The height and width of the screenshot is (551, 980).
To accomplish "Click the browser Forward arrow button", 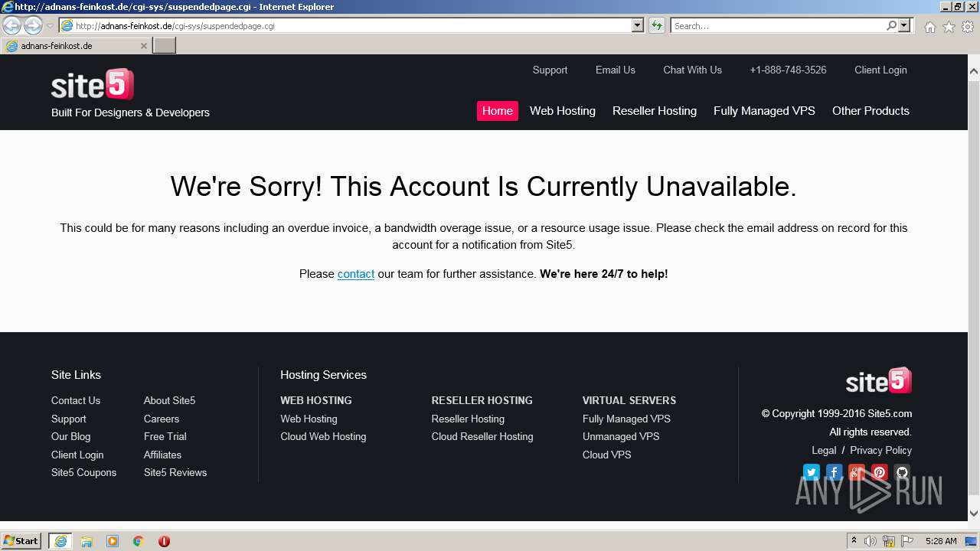I will pos(33,26).
